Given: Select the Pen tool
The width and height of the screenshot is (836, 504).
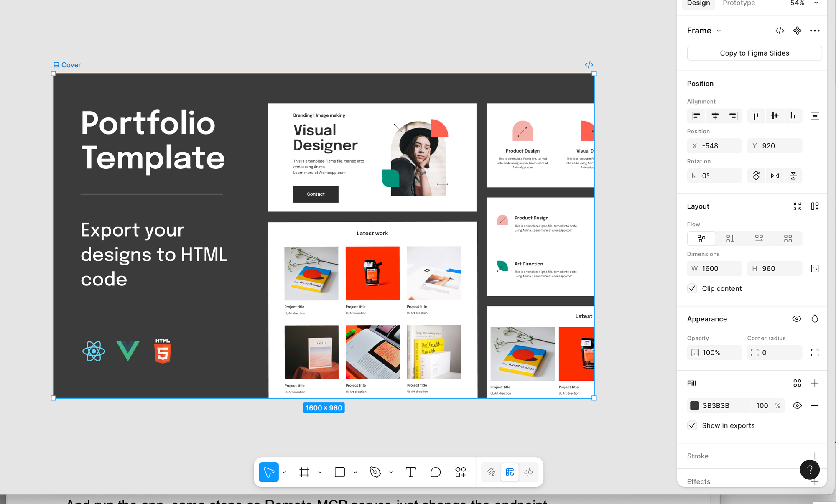Looking at the screenshot, I should pyautogui.click(x=375, y=472).
